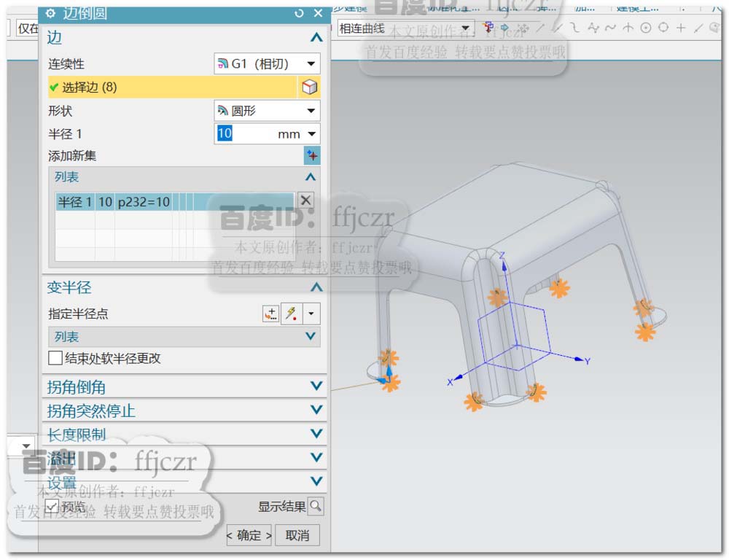Select the 半径 1 10 p232=10 list row
Image resolution: width=729 pixels, height=560 pixels.
click(175, 202)
